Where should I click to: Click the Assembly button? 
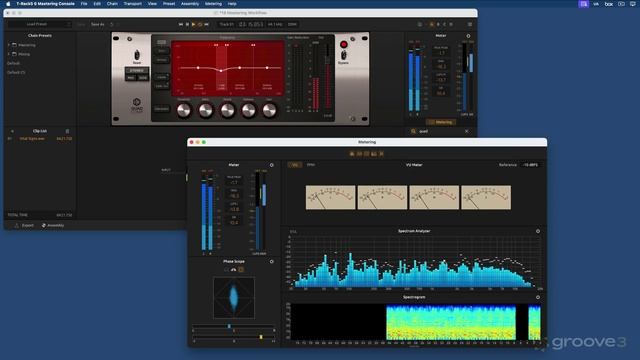[53, 225]
